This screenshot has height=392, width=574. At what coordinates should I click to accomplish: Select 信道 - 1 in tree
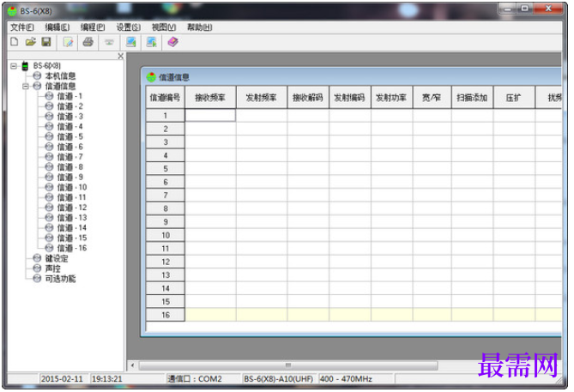click(69, 96)
